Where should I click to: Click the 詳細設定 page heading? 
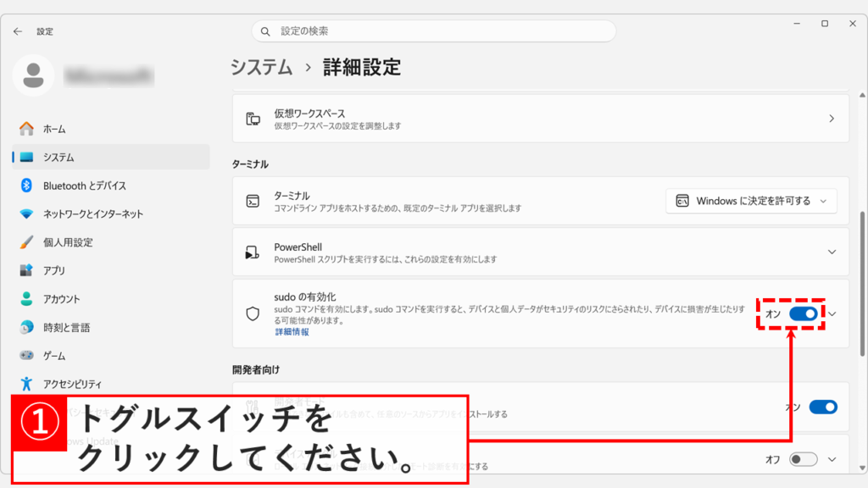(362, 68)
